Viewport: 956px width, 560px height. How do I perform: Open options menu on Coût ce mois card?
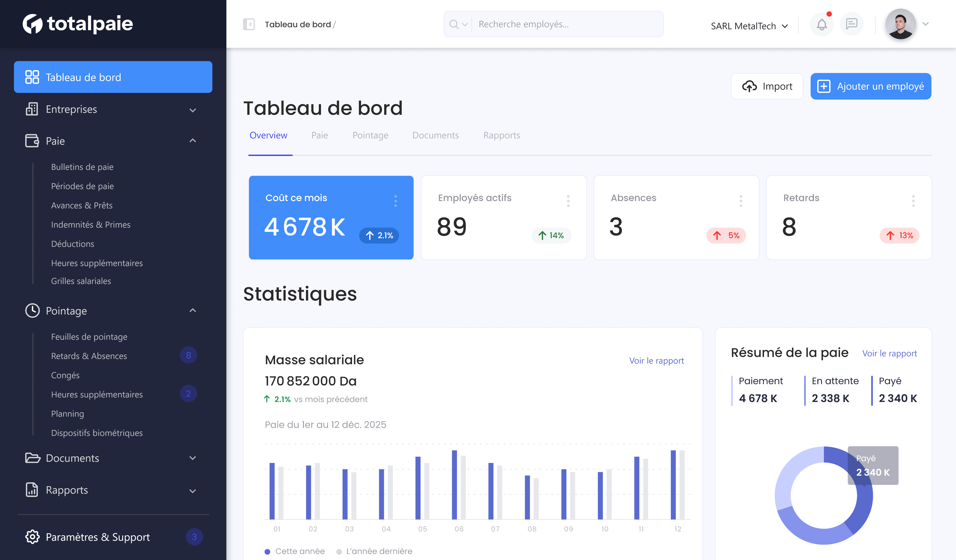coord(395,201)
